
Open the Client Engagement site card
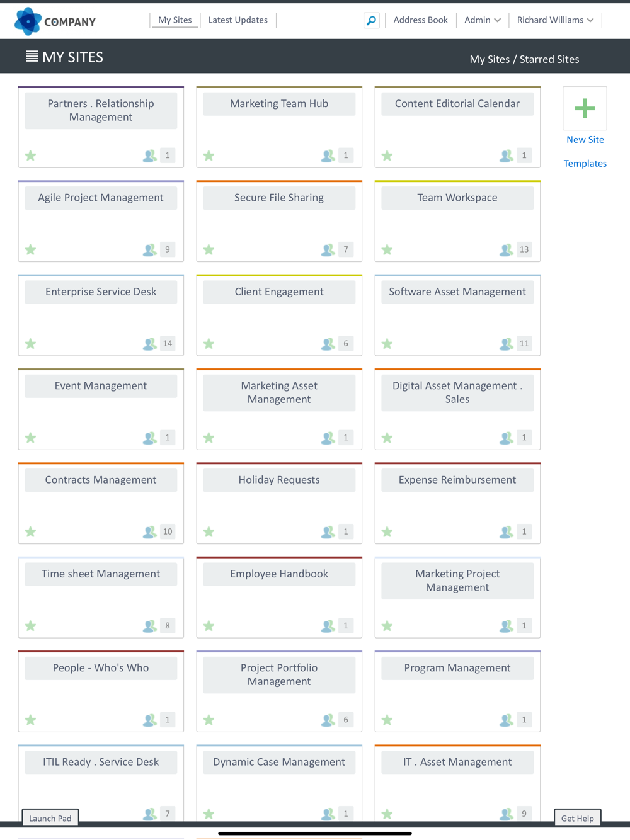point(279,292)
